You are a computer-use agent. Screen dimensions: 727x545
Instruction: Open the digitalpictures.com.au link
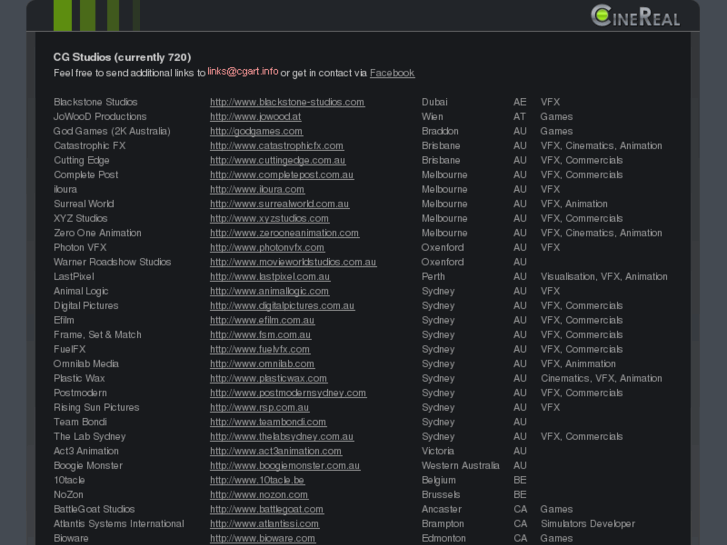282,306
